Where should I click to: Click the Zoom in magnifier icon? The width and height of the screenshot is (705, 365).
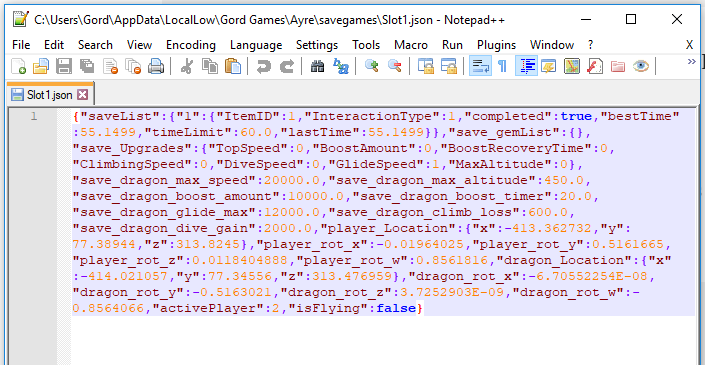pyautogui.click(x=371, y=67)
